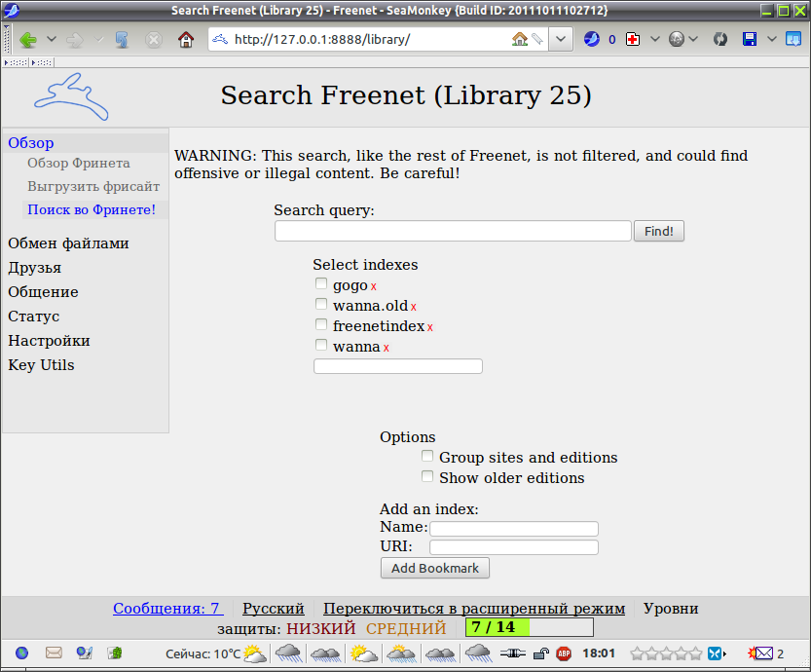Check the wanna index checkbox
Viewport: 811px width, 672px height.
coord(321,345)
